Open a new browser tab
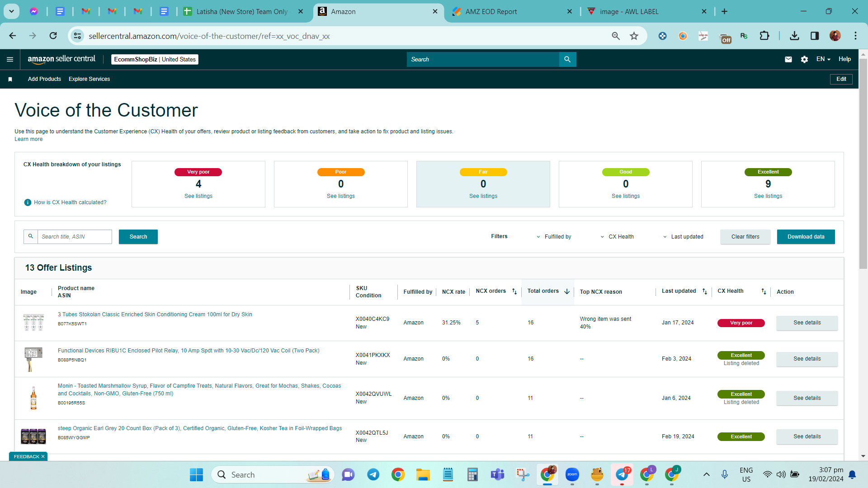Viewport: 868px width, 488px height. pyautogui.click(x=725, y=11)
